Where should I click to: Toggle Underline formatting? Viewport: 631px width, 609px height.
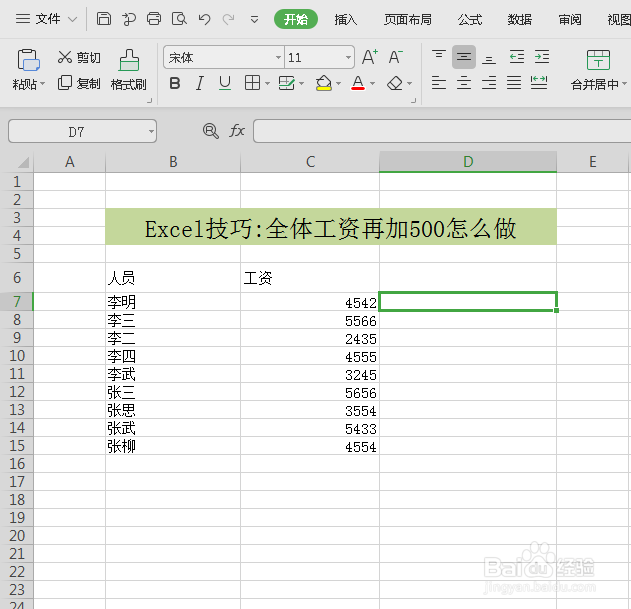pyautogui.click(x=225, y=83)
